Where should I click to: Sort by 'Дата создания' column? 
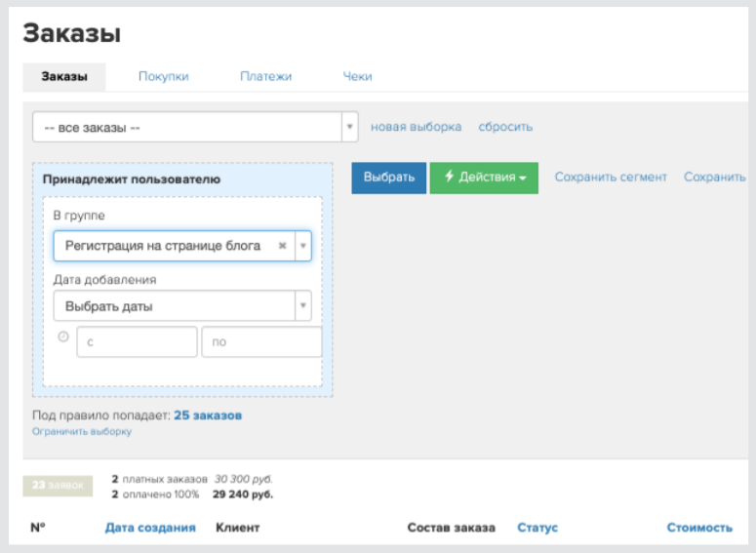coord(150,528)
